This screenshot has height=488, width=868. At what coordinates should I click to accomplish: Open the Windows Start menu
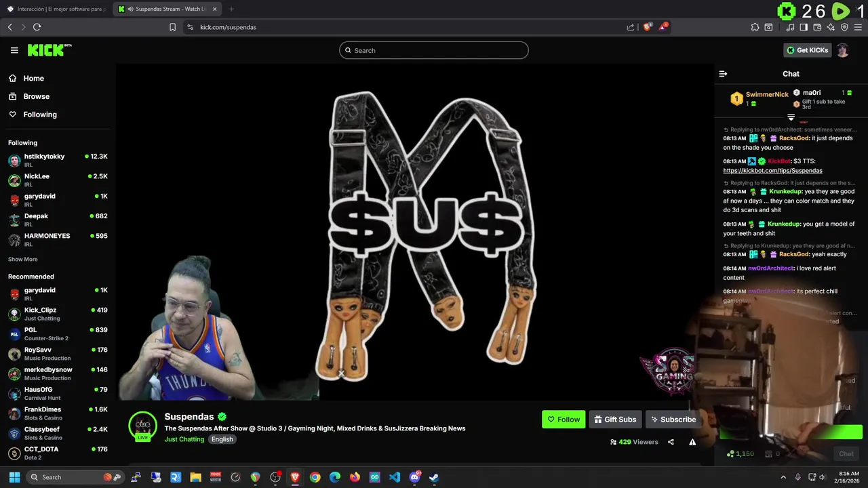[x=14, y=477]
